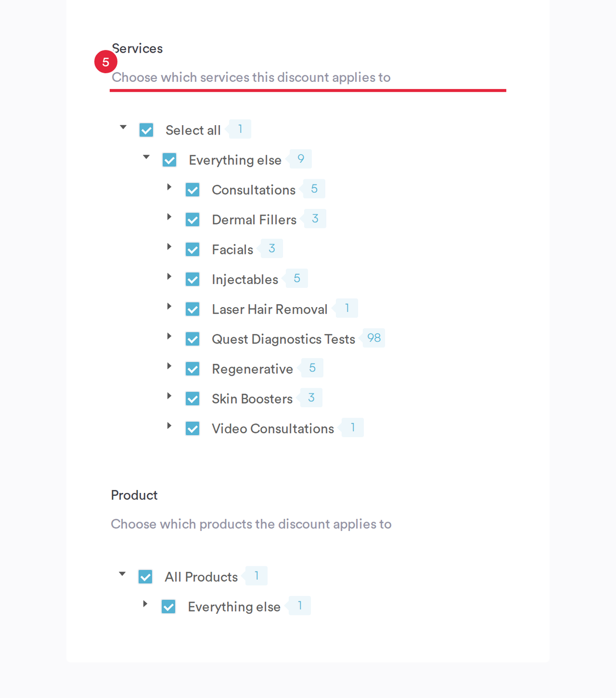Collapse the services Everything else group
Image resolution: width=616 pixels, height=698 pixels.
click(146, 157)
